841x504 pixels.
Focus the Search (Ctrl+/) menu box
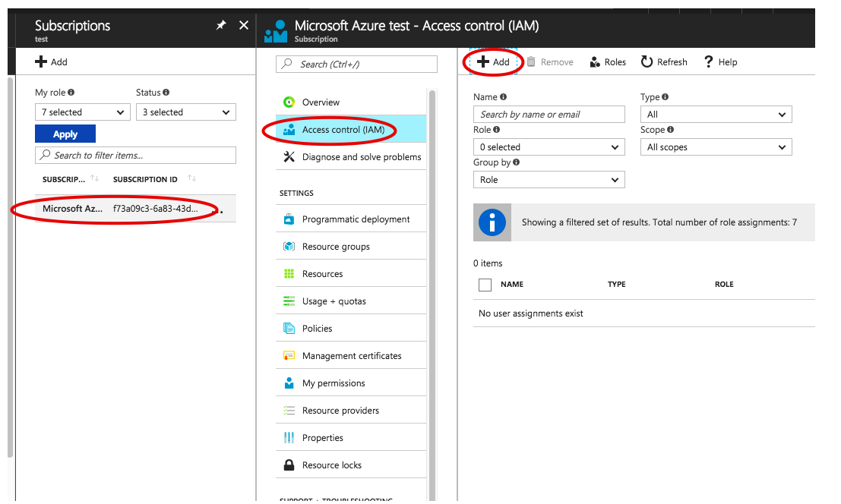[356, 65]
